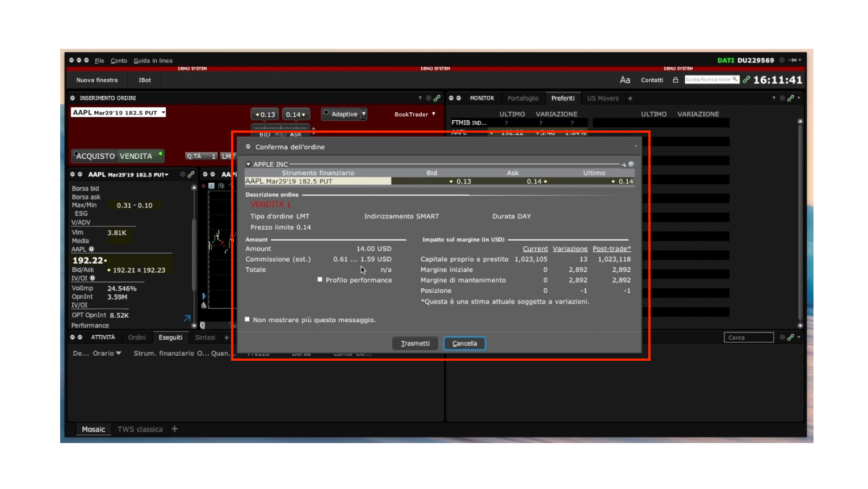Add new Monitor tab with plus
Image resolution: width=868 pixels, height=489 pixels.
pos(630,98)
